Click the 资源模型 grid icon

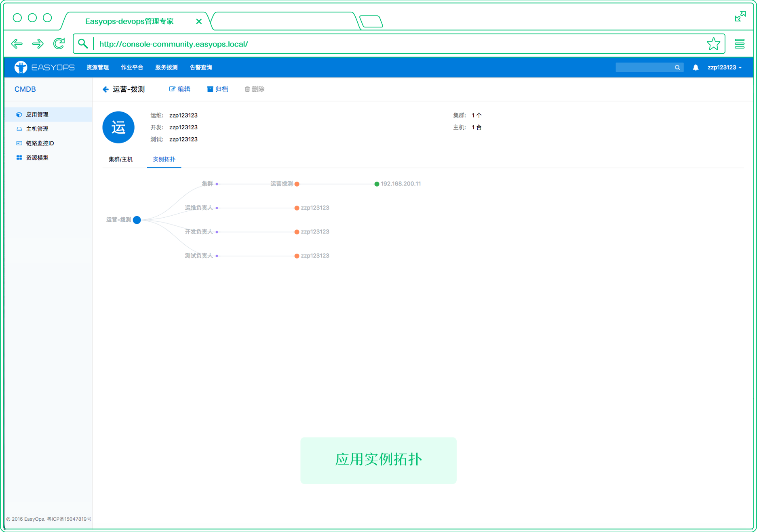tap(19, 157)
